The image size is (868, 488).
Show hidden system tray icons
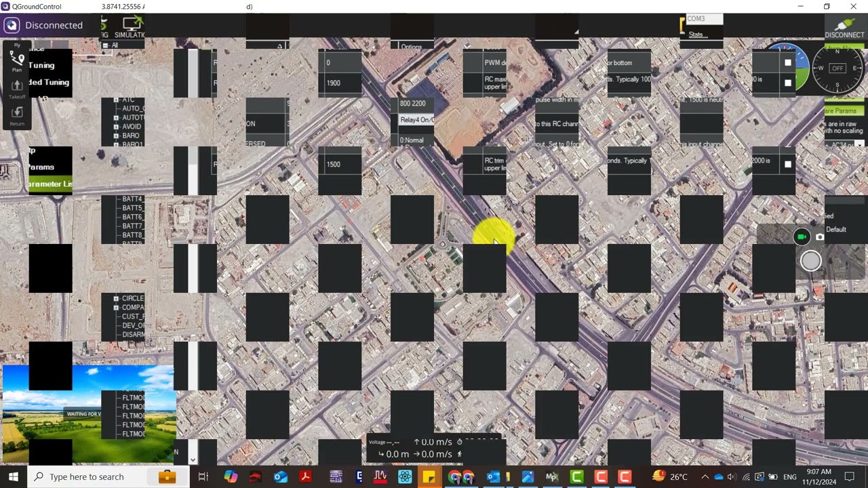click(x=705, y=477)
